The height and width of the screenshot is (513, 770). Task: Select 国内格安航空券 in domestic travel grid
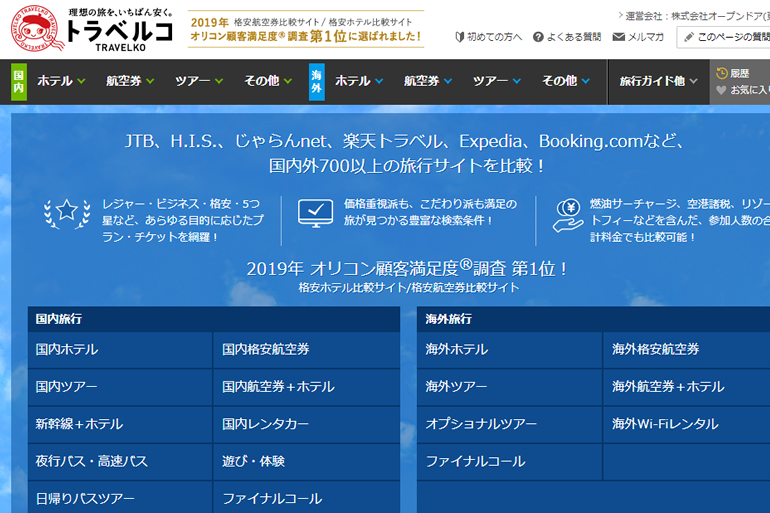point(307,350)
